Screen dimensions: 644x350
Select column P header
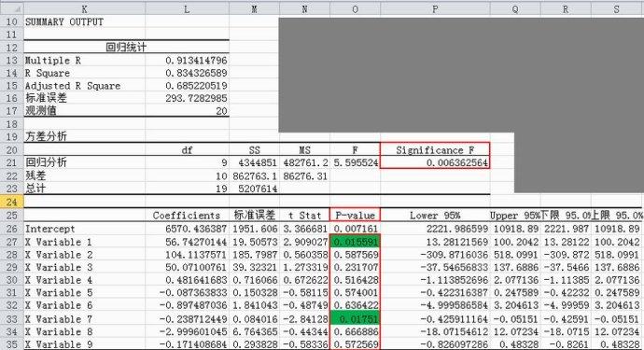(435, 9)
